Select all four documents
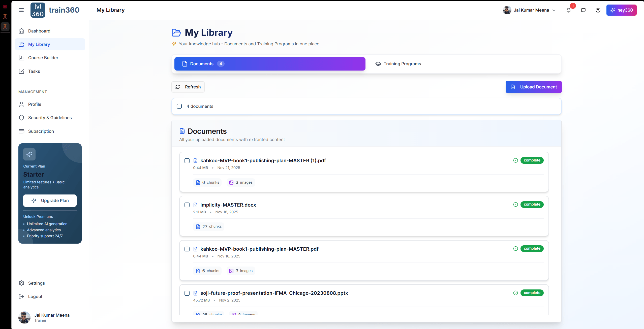Screen dimensions: 644x329 [x=179, y=106]
